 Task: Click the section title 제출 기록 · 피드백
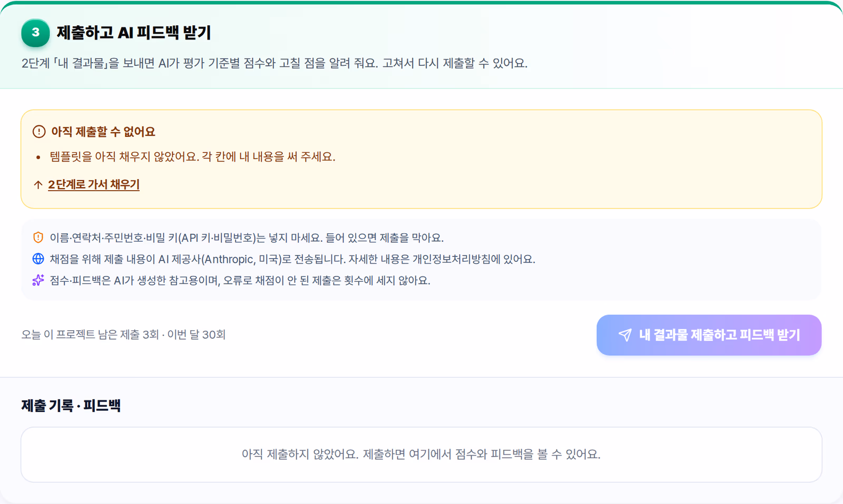coord(71,406)
